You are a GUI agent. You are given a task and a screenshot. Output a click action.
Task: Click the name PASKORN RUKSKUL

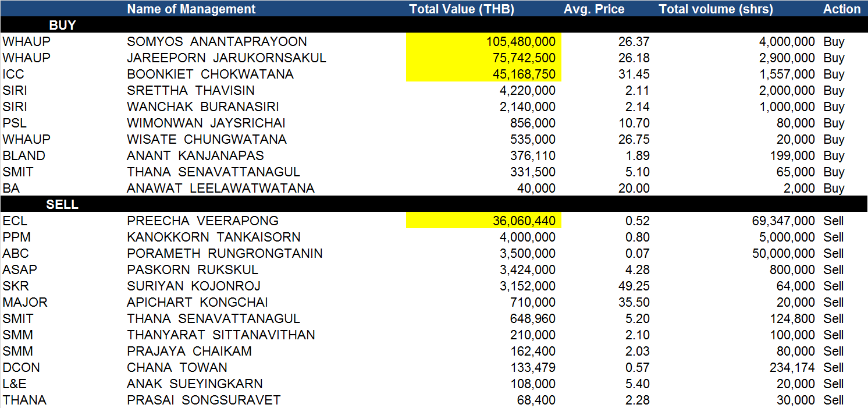click(193, 269)
